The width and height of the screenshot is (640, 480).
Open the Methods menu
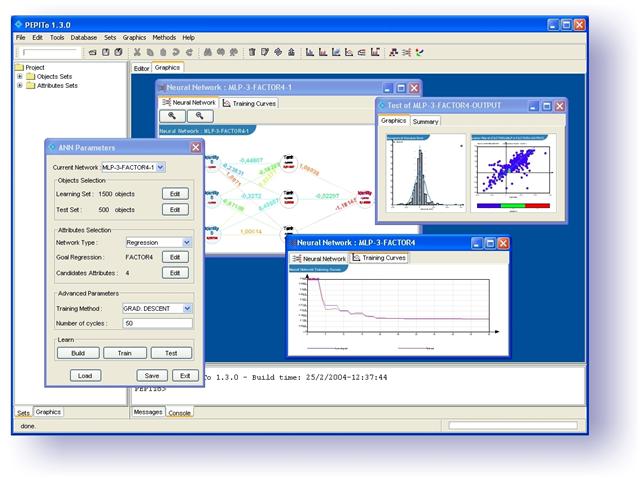(163, 37)
